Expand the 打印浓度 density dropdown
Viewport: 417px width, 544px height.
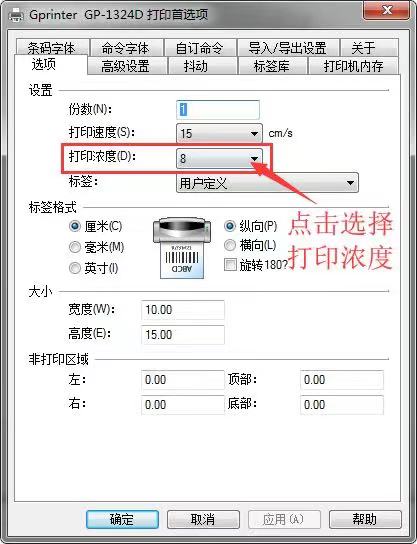219,159
